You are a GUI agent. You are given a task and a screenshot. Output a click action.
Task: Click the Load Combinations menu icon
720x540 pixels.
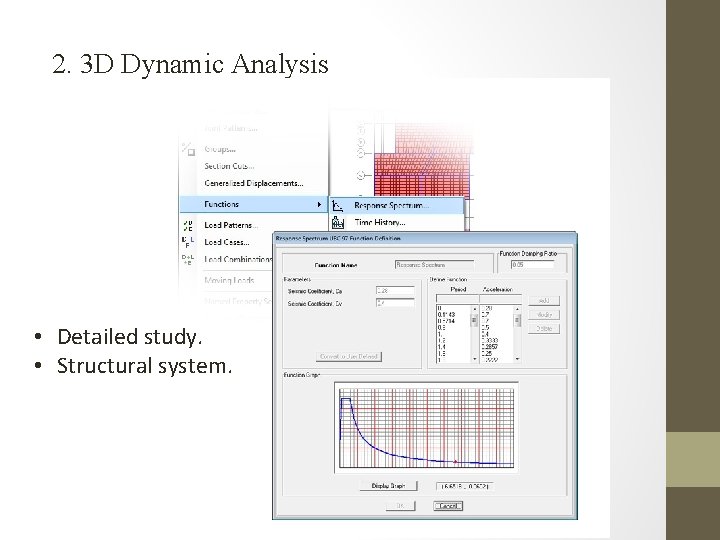click(x=188, y=259)
